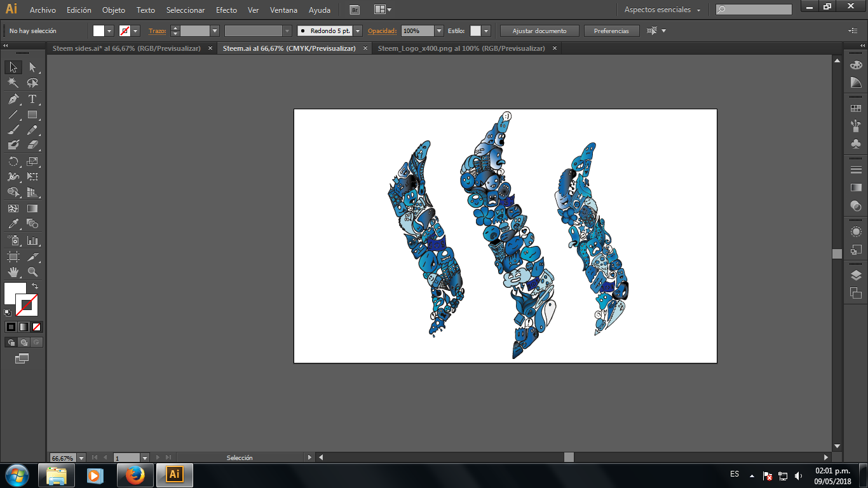868x488 pixels.
Task: Select the Type tool
Action: pos(32,99)
